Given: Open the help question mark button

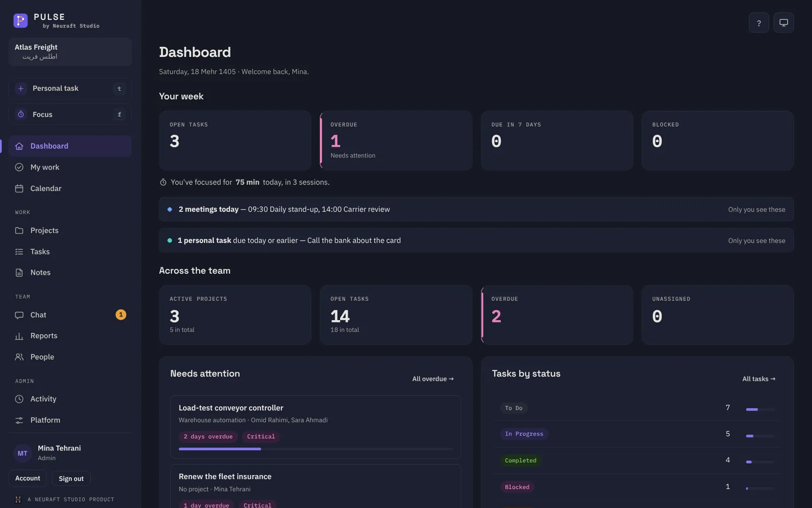Looking at the screenshot, I should [759, 23].
